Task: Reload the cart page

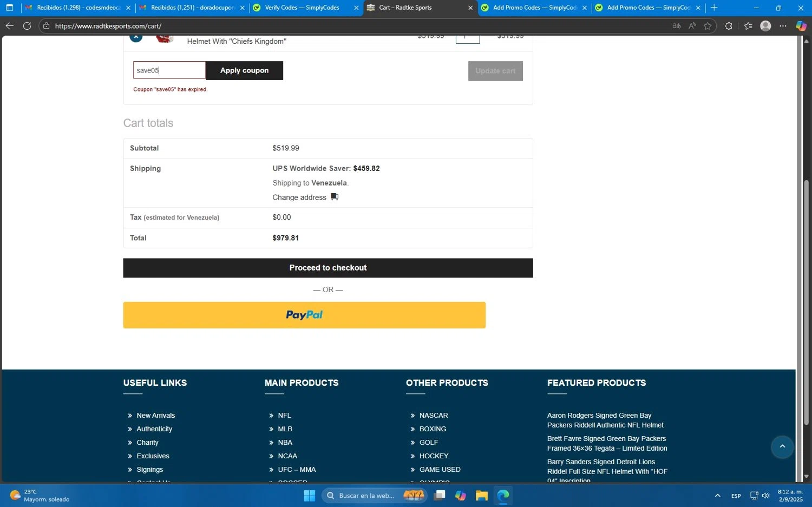Action: point(27,25)
